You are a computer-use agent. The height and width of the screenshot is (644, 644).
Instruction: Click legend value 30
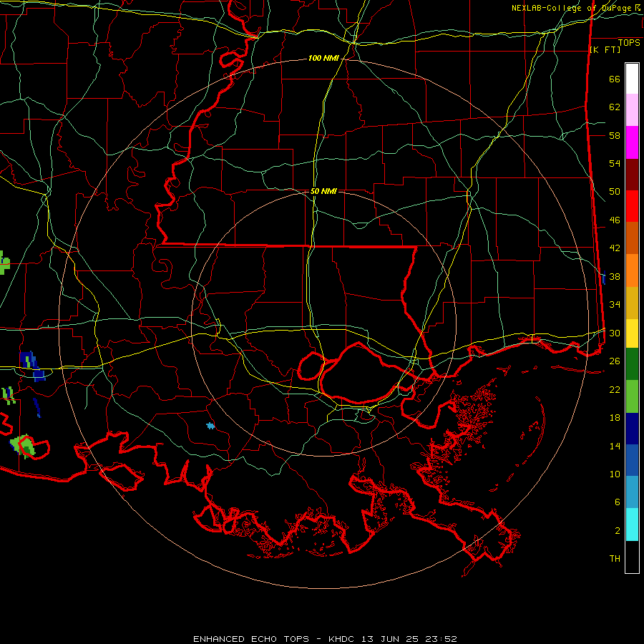click(x=615, y=333)
